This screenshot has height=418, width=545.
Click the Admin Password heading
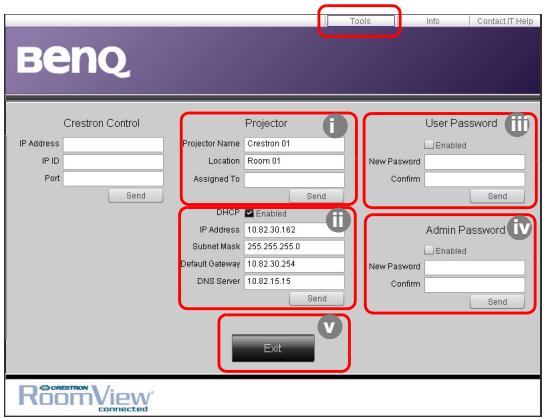(x=465, y=230)
